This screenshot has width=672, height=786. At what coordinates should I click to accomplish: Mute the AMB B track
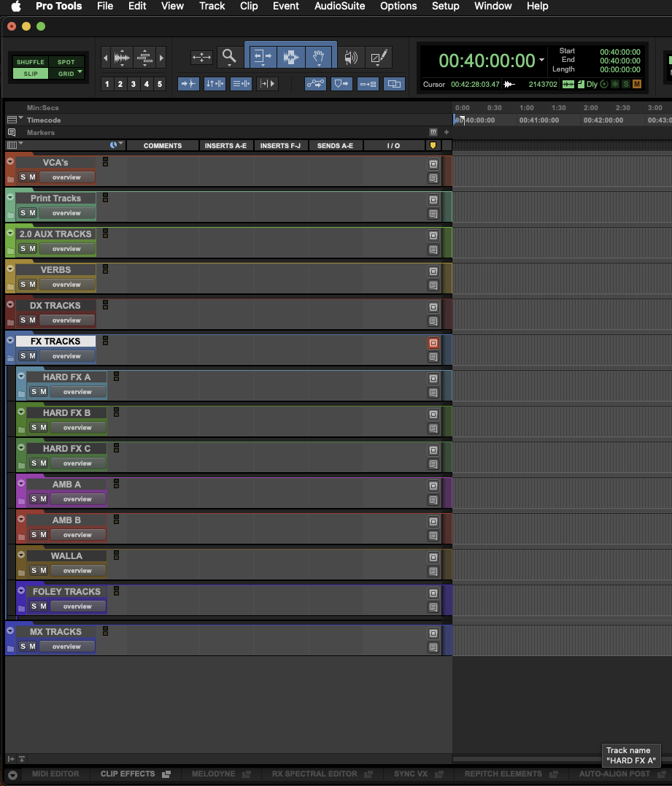(45, 535)
